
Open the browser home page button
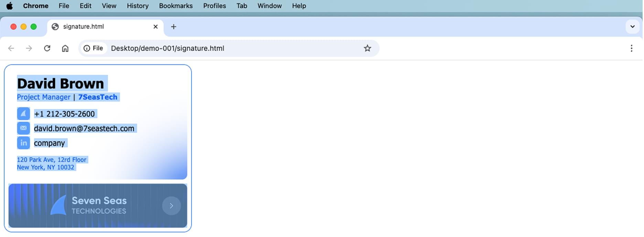point(65,48)
